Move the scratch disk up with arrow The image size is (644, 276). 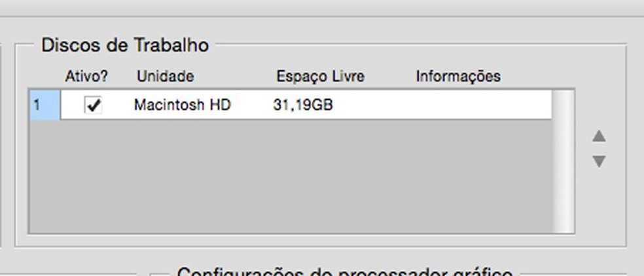tap(599, 136)
